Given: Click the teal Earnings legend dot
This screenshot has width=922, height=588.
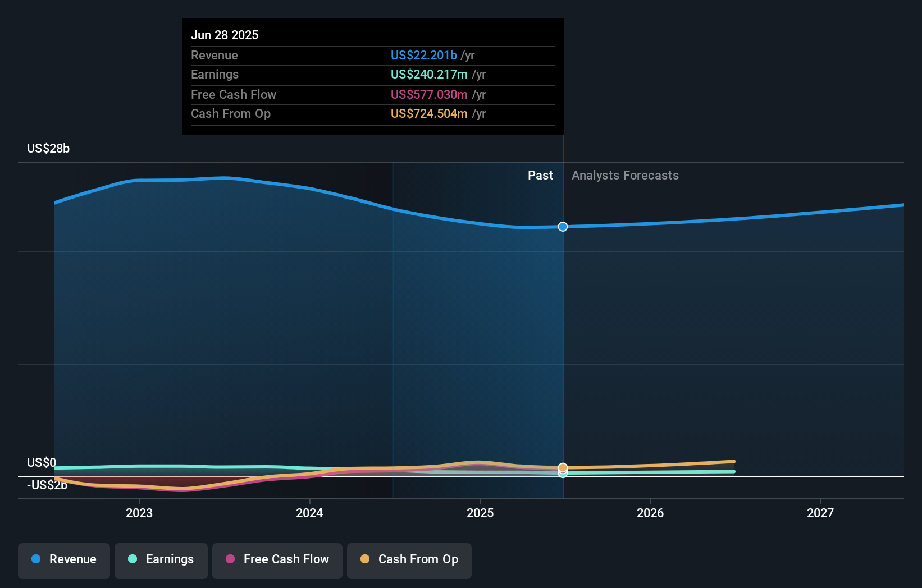Looking at the screenshot, I should pyautogui.click(x=133, y=559).
